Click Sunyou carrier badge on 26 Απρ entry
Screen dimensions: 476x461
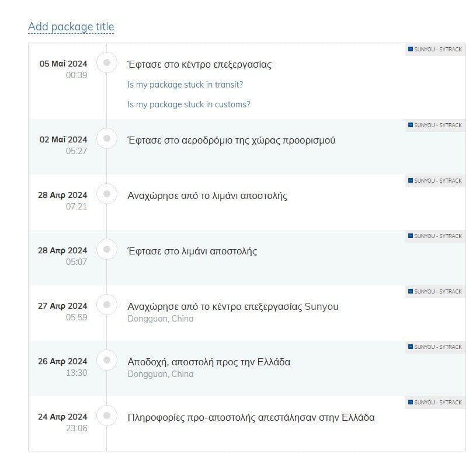pos(435,347)
